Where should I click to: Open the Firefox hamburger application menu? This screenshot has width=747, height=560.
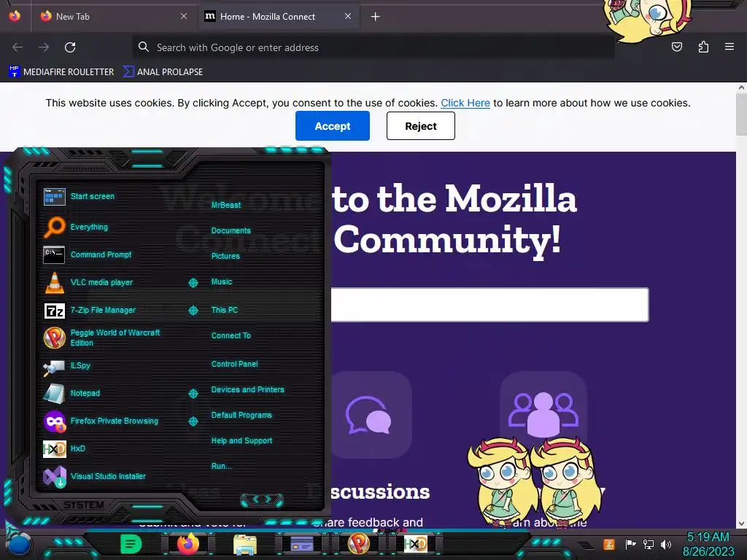[x=729, y=47]
